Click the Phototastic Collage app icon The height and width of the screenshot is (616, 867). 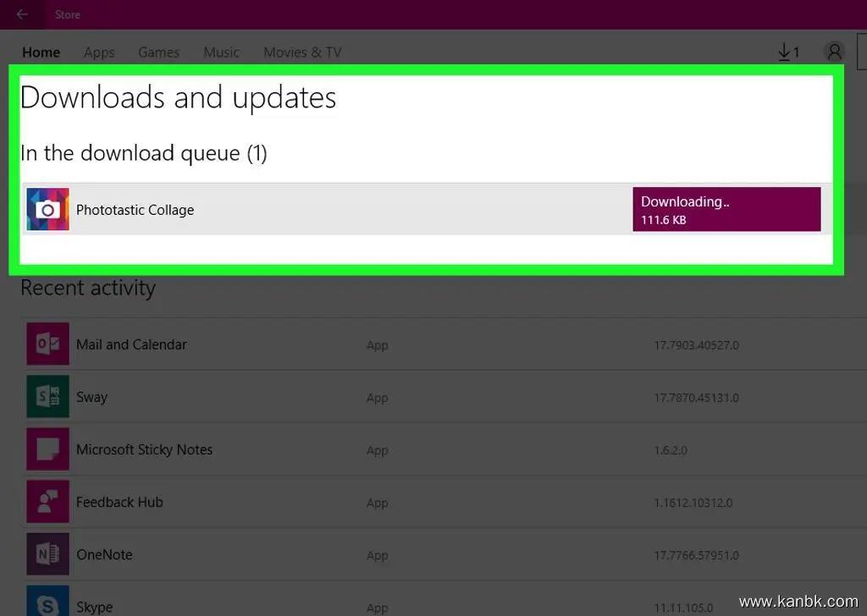coord(47,210)
